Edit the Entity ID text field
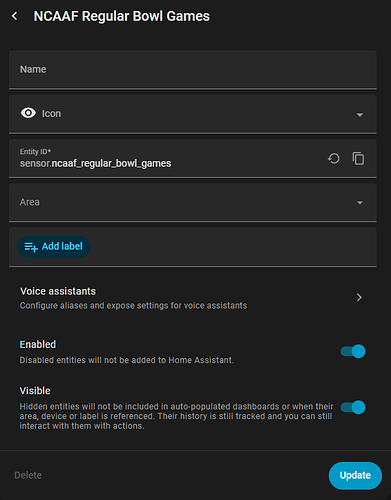Viewport: 391px width, 500px height. tap(167, 158)
